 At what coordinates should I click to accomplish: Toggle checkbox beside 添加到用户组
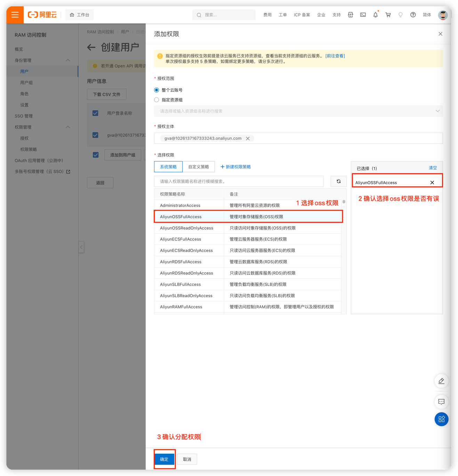point(96,155)
